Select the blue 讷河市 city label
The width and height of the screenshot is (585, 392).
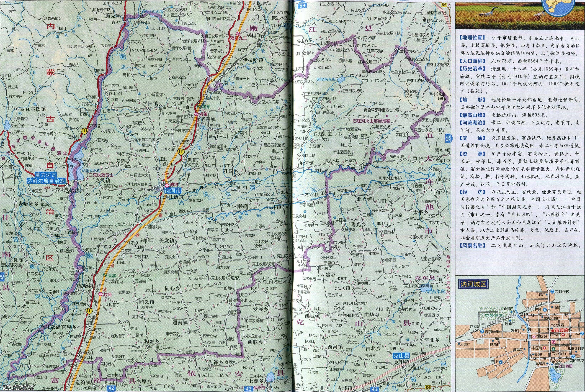coord(172,191)
